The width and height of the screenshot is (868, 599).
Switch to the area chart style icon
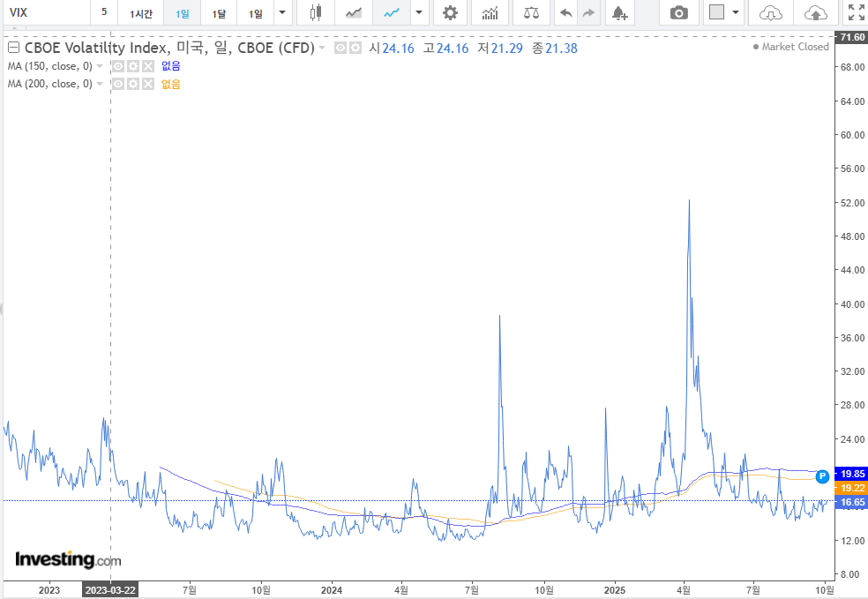tap(353, 12)
